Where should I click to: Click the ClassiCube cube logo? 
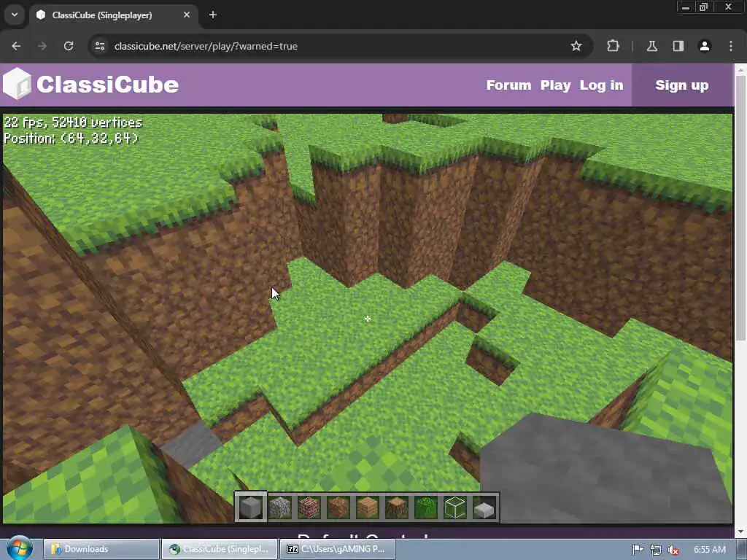point(18,84)
